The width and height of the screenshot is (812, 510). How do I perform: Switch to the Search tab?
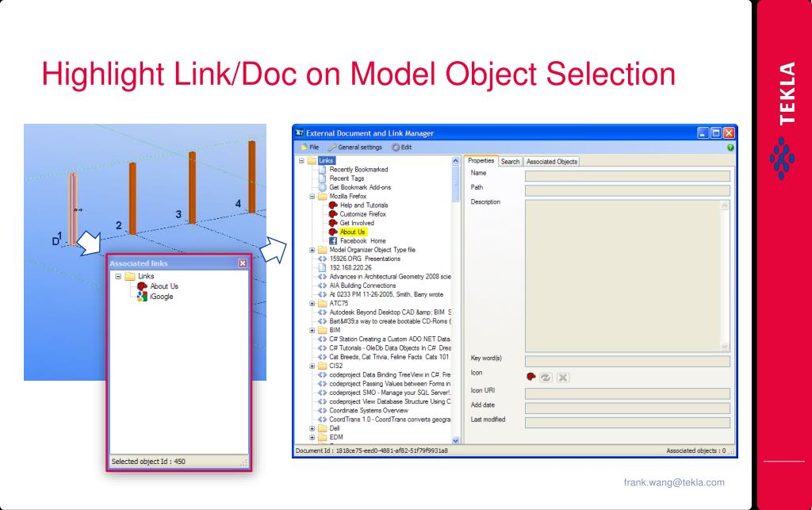tap(510, 162)
